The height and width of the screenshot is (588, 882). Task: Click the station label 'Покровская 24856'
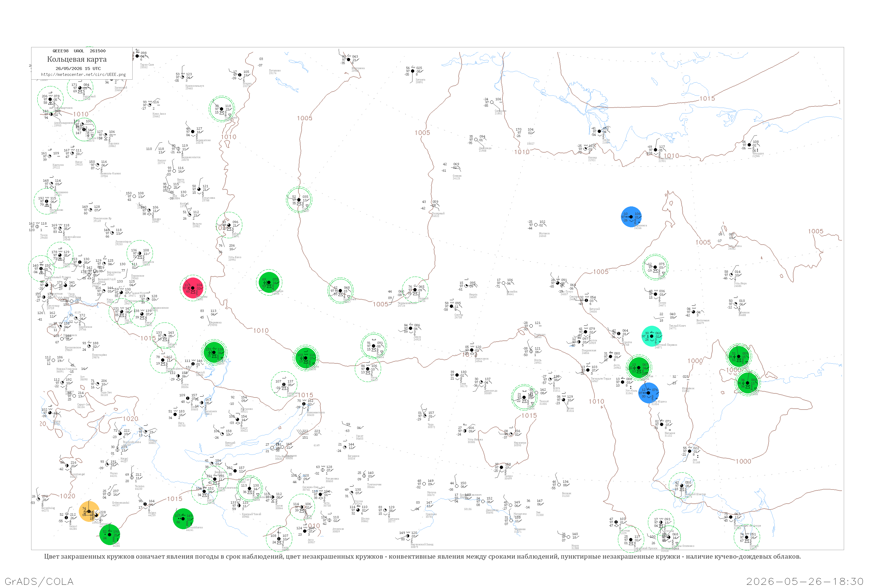pos(589,352)
